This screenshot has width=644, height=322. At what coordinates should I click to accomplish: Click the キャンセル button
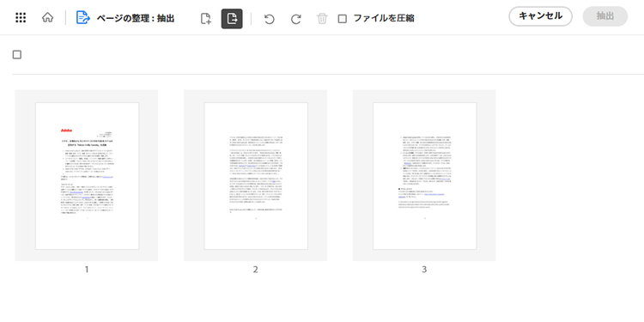point(540,16)
